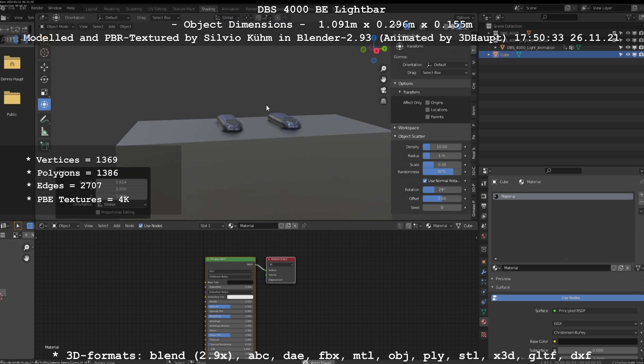Toggle fake user shield for Material in properties
644x364 pixels.
tap(614, 268)
